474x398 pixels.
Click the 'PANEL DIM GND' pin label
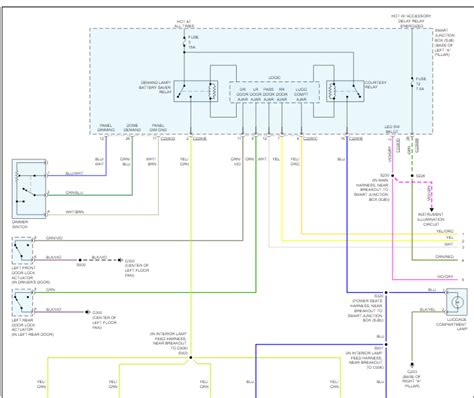pyautogui.click(x=158, y=128)
